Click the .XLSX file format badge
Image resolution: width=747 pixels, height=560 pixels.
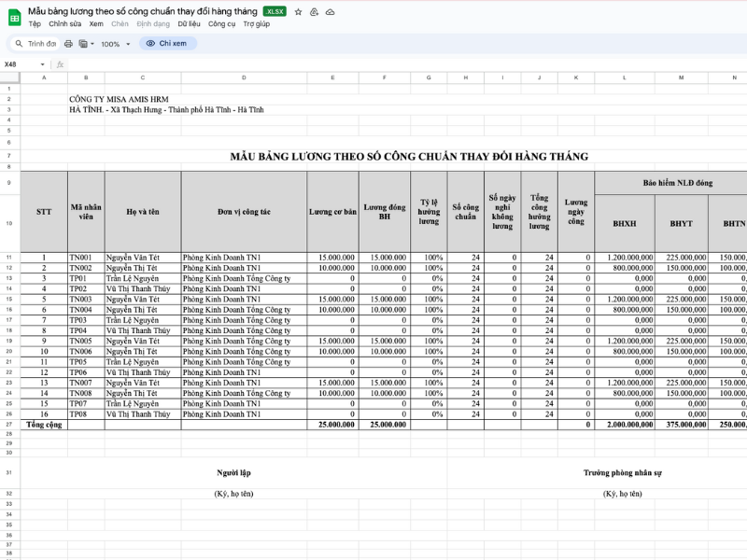(x=275, y=11)
